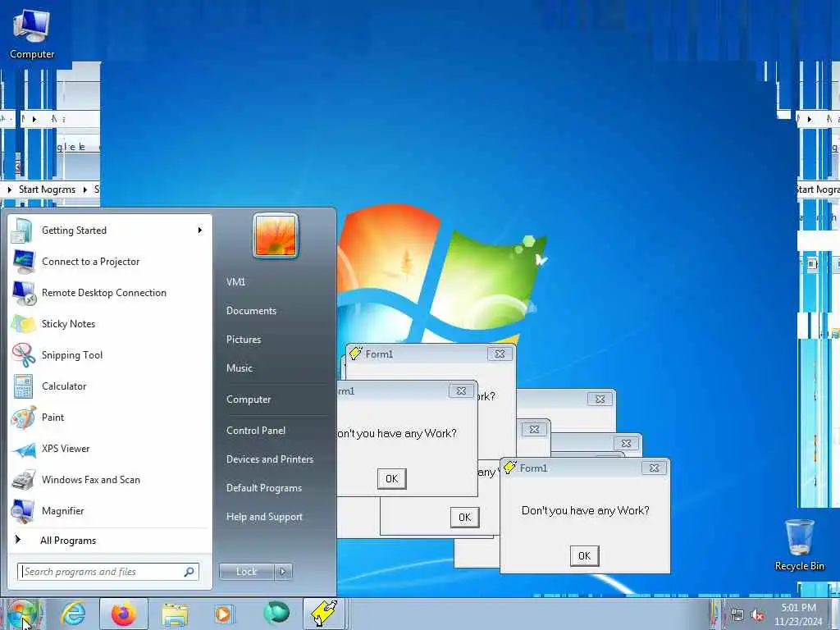Open Computer in the Start menu right pane
Image resolution: width=840 pixels, height=630 pixels.
(x=249, y=399)
